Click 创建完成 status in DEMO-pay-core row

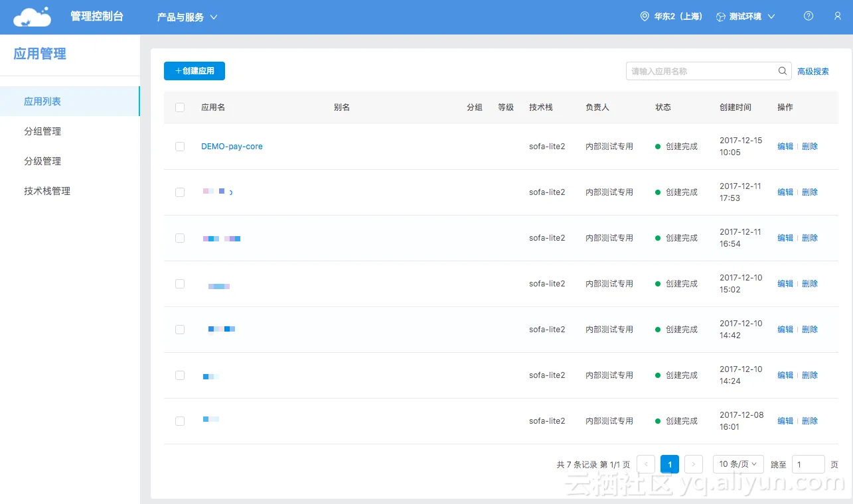click(676, 147)
